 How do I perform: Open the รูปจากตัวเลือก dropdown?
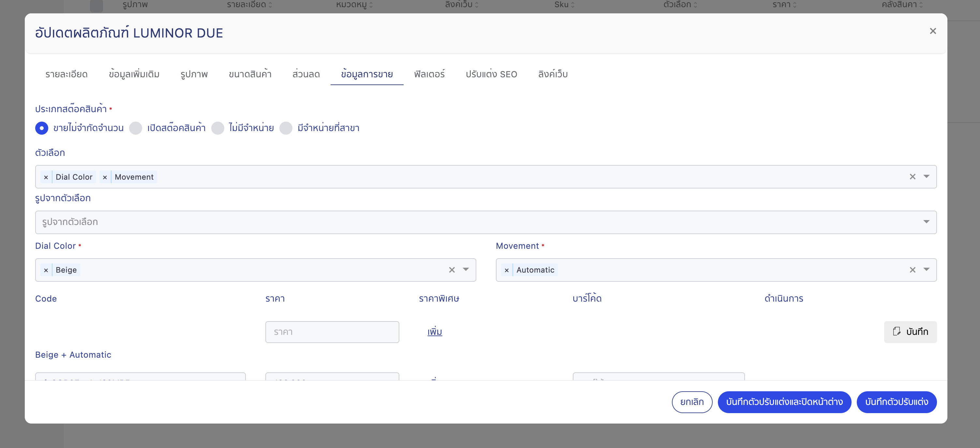click(486, 222)
